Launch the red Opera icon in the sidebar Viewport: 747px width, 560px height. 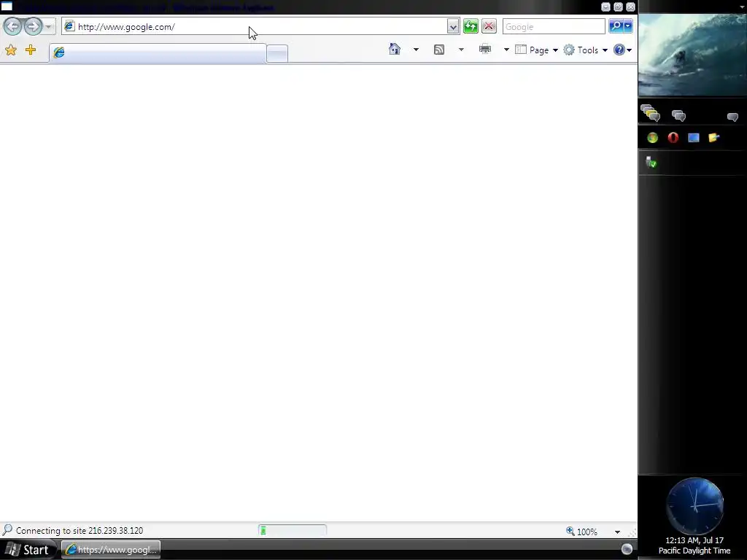tap(673, 138)
